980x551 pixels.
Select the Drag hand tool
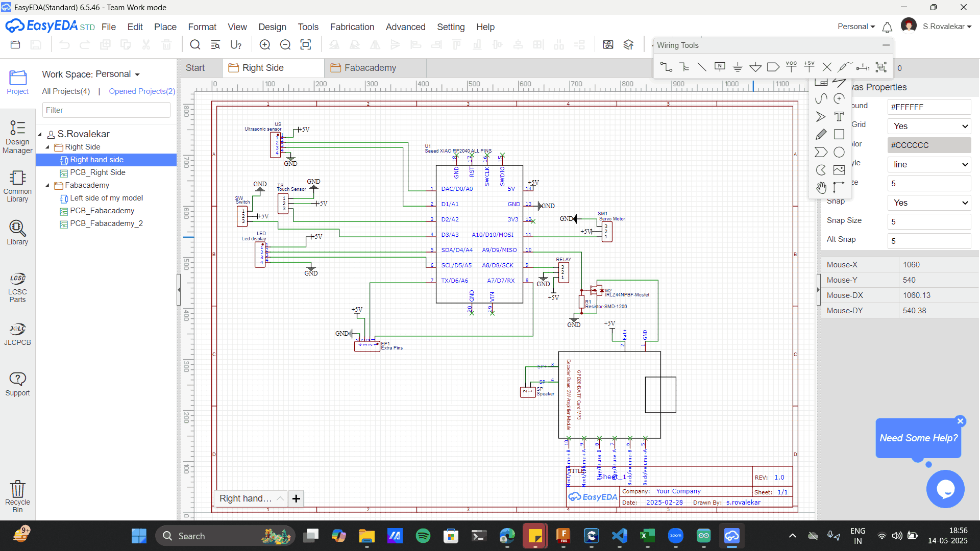point(821,188)
